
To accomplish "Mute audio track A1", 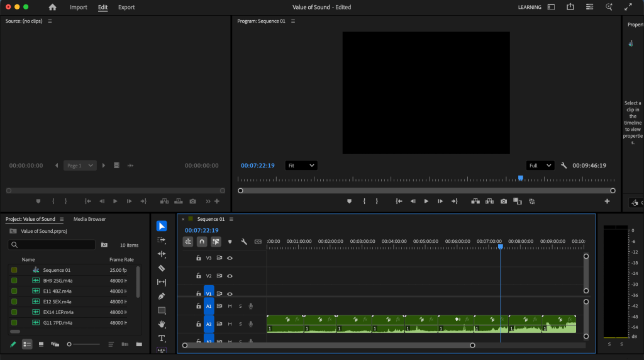I will [x=230, y=307].
